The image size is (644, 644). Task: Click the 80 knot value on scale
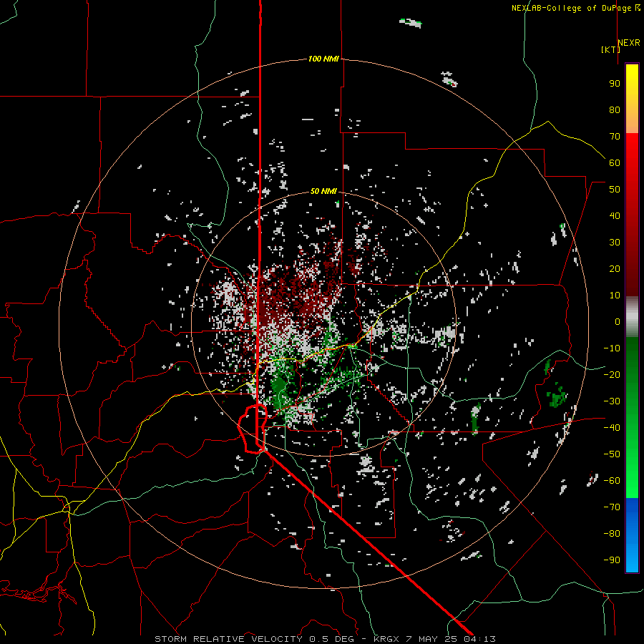click(x=615, y=110)
